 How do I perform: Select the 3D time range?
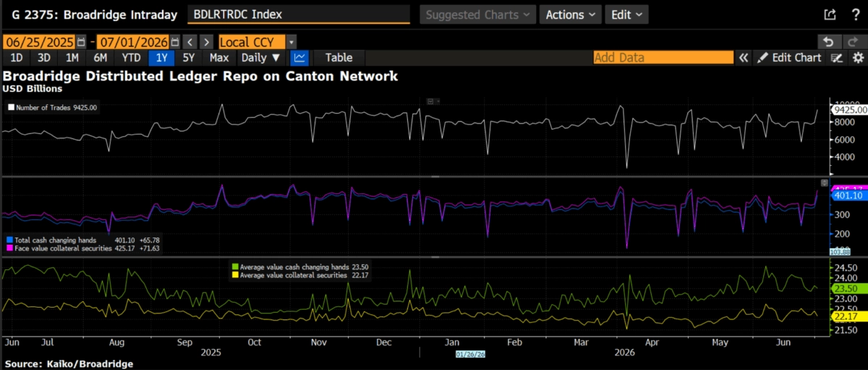coord(44,58)
